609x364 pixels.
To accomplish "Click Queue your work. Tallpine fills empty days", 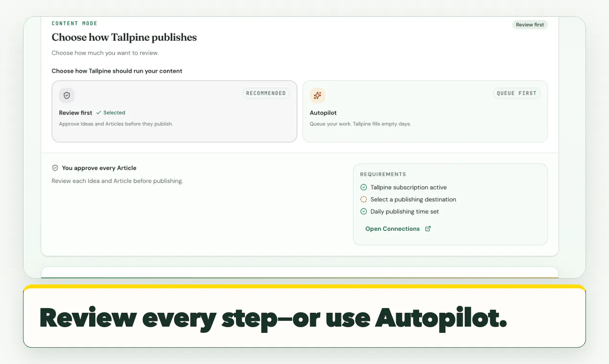I will pos(361,124).
